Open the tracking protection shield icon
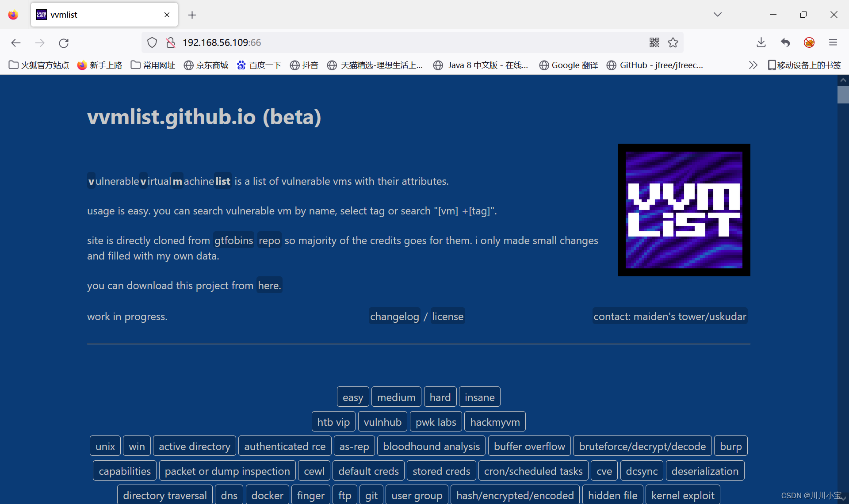 pos(152,42)
